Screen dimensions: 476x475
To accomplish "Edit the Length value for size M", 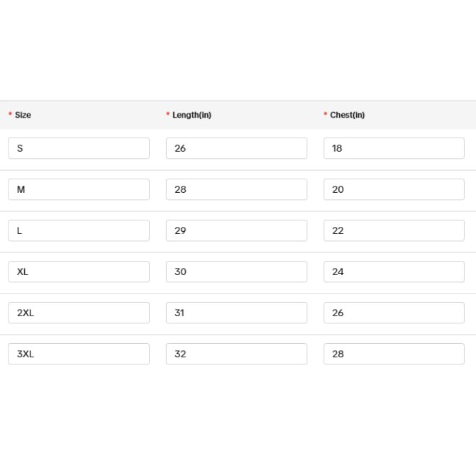I will pyautogui.click(x=236, y=189).
